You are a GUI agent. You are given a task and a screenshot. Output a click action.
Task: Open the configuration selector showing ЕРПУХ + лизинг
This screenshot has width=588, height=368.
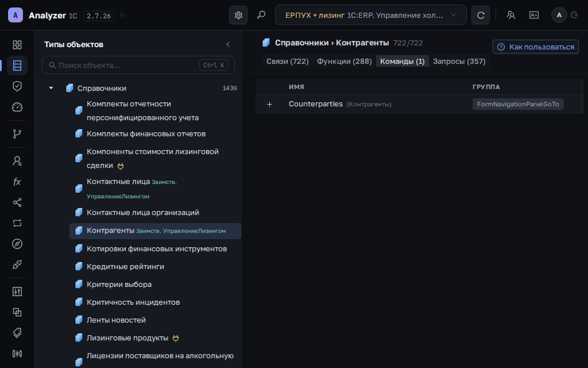pos(370,15)
